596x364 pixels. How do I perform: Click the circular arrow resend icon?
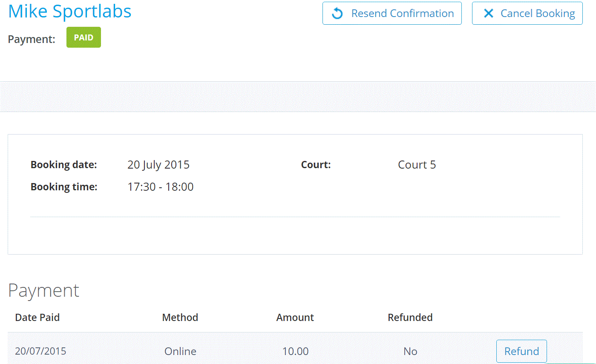click(x=337, y=14)
